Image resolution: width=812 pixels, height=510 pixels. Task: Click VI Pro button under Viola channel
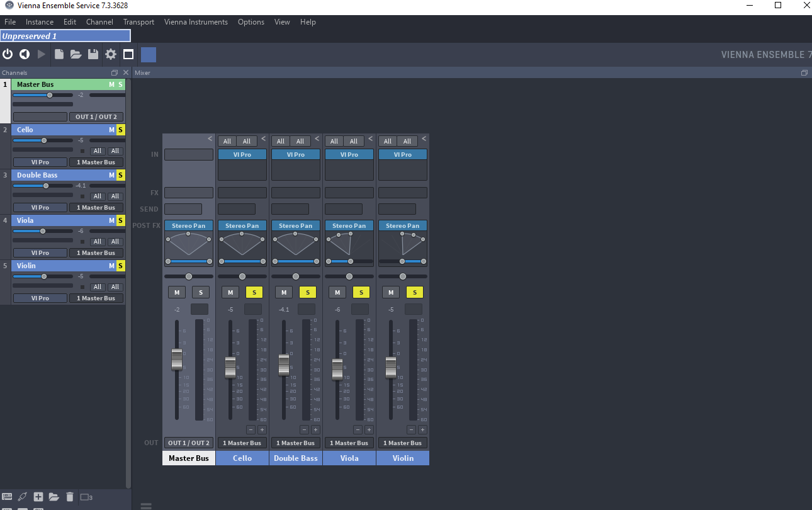tap(40, 252)
